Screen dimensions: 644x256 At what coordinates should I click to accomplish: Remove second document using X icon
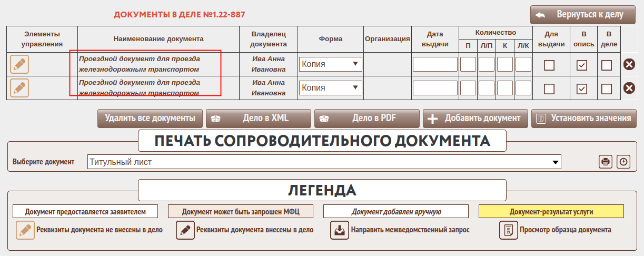[x=629, y=88]
